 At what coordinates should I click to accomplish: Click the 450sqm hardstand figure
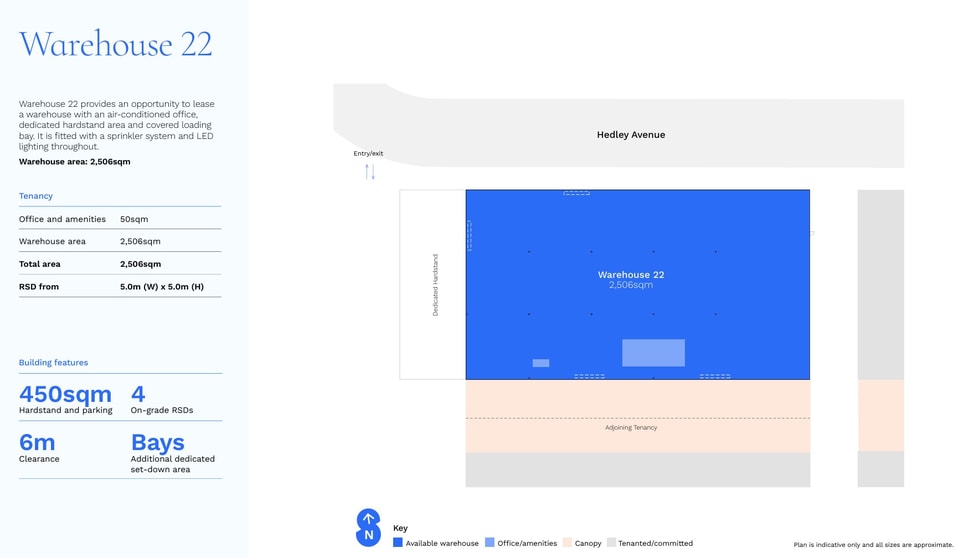[x=65, y=393]
